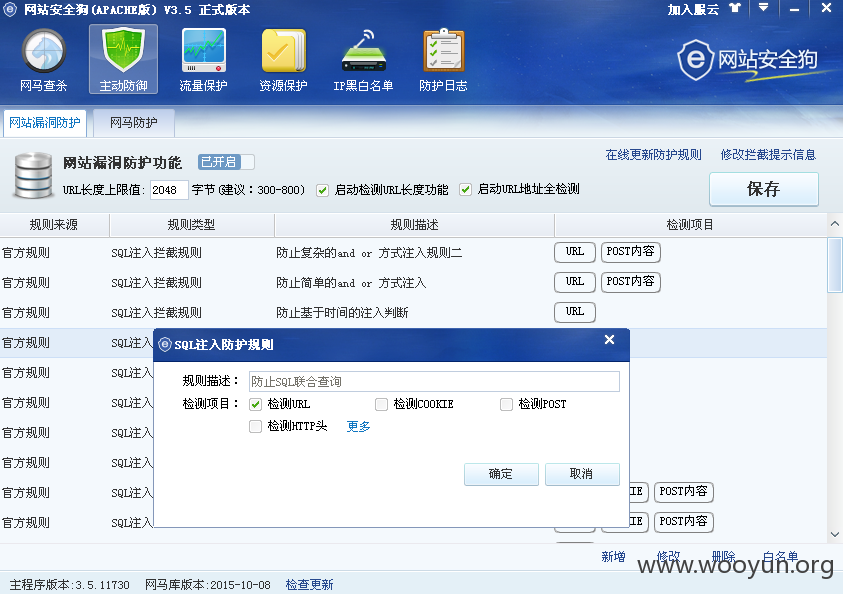Click 主程序版本 text in status bar
Viewport: 843px width, 594px height.
click(x=69, y=585)
